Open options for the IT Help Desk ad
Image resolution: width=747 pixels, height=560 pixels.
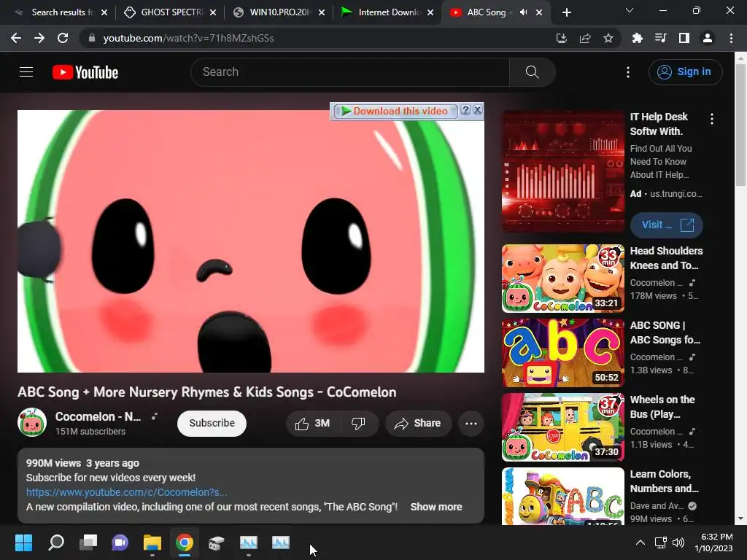click(712, 119)
